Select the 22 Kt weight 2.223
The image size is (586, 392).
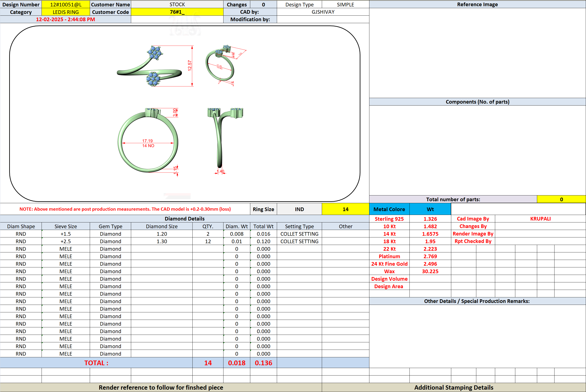(430, 249)
